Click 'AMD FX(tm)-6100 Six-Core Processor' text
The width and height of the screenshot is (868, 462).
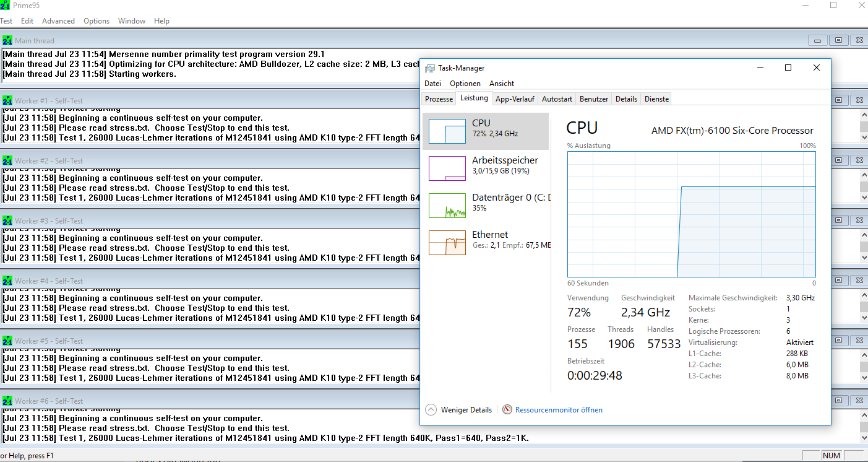click(733, 131)
